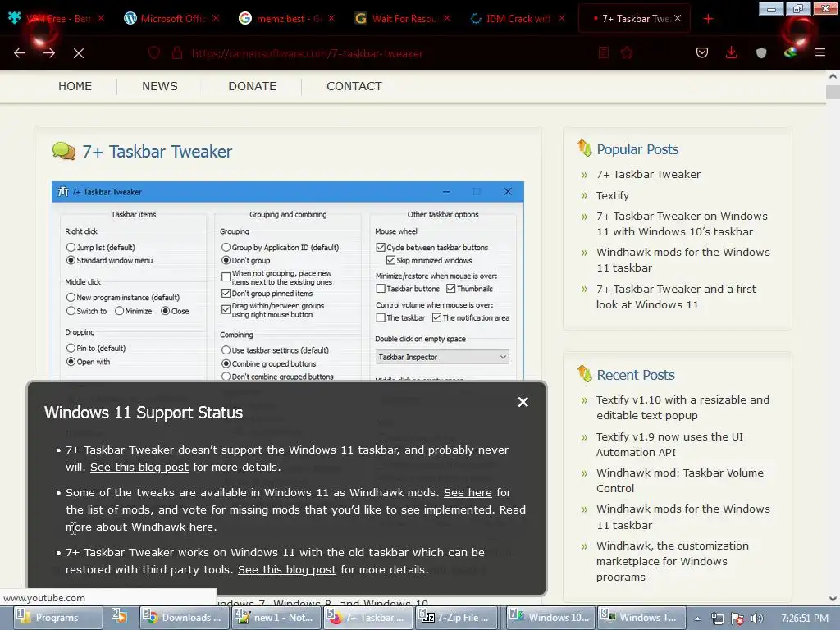Viewport: 840px width, 630px height.
Task: Open the tracking protection shield in address bar
Action: [x=154, y=53]
